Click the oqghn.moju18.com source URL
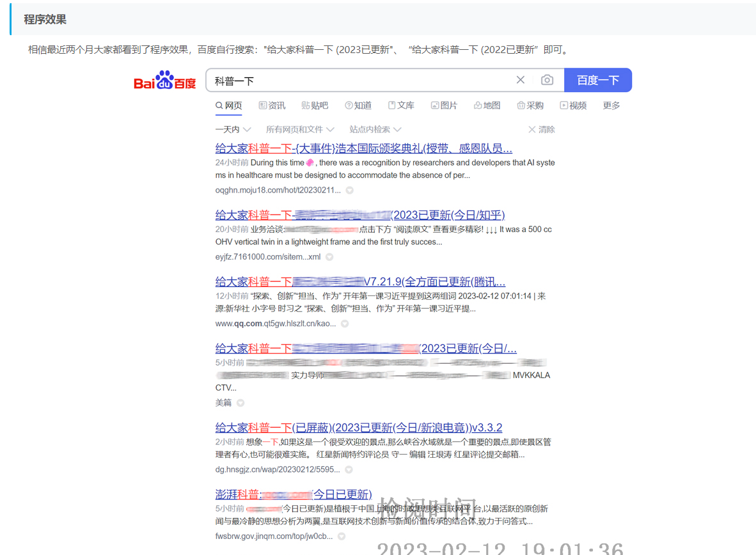 [278, 190]
